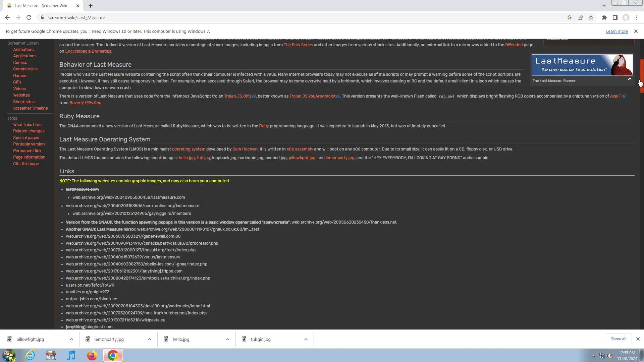Expand options for pillowfight.jpg download
This screenshot has width=644, height=362.
[71, 339]
